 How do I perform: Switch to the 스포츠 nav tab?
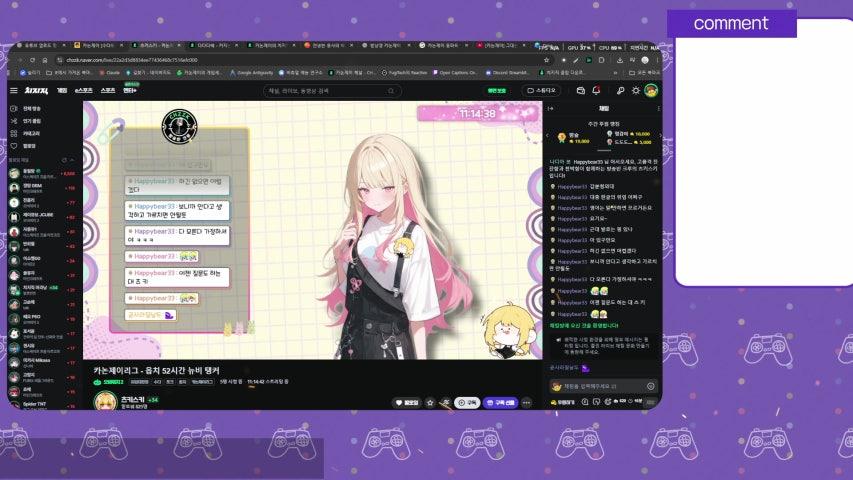pyautogui.click(x=108, y=90)
